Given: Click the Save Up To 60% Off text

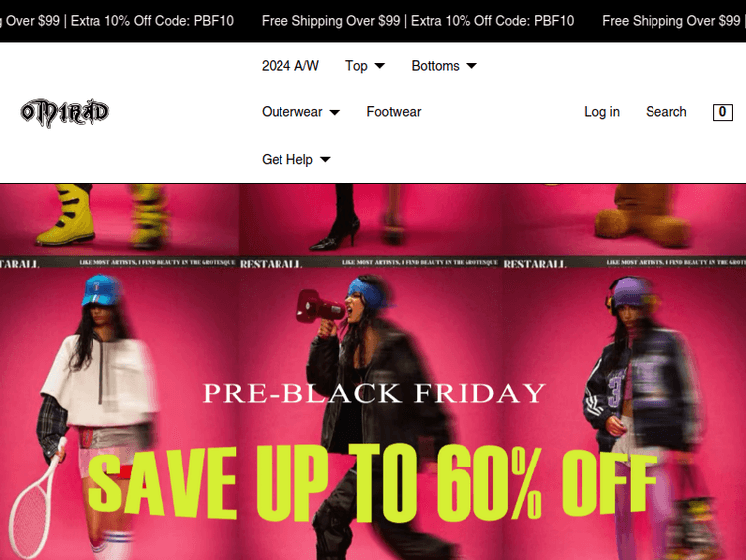Looking at the screenshot, I should [373, 482].
